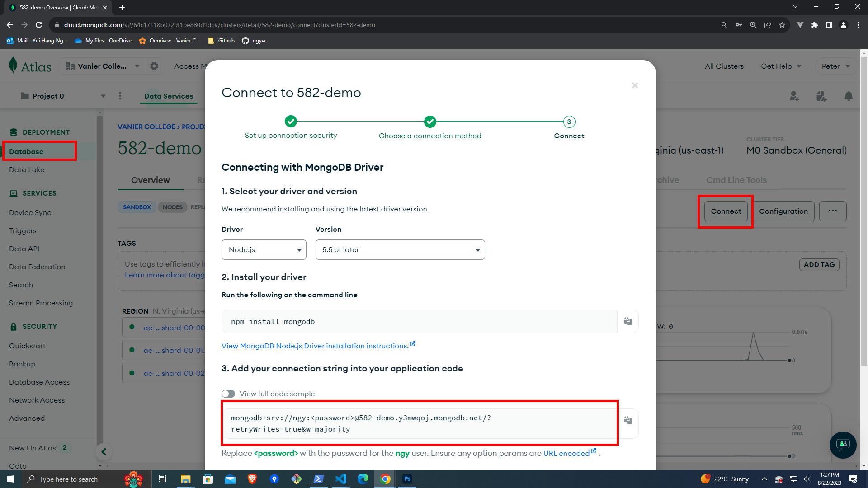Screen dimensions: 868x488
Task: Click the invite user icon
Action: coord(794,96)
